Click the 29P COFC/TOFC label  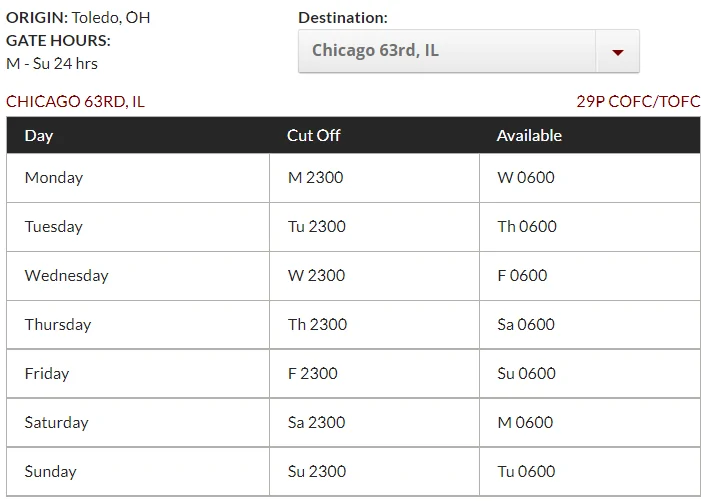[638, 102]
